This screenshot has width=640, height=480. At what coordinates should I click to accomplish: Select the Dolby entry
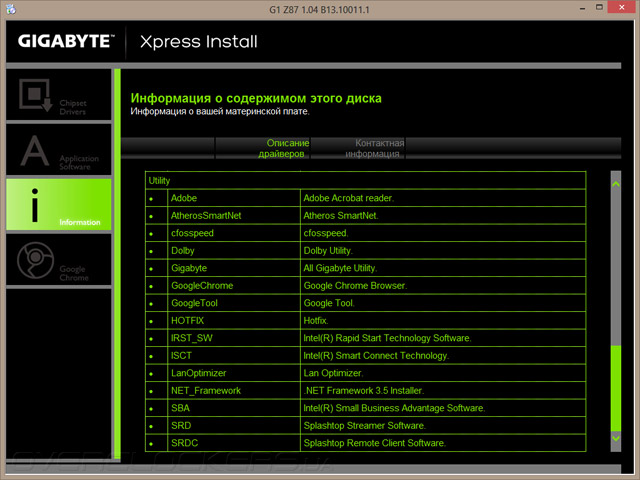tap(182, 251)
